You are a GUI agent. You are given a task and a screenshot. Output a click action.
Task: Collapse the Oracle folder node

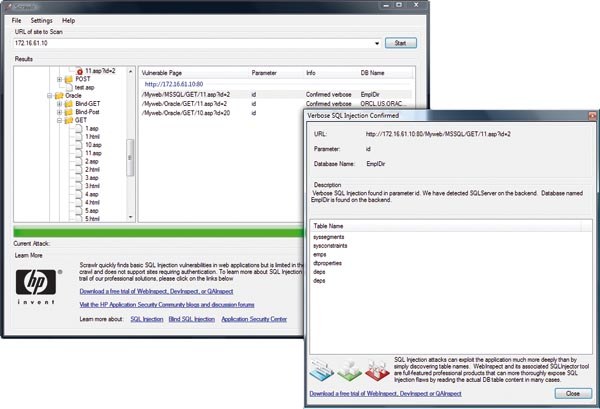(x=49, y=96)
